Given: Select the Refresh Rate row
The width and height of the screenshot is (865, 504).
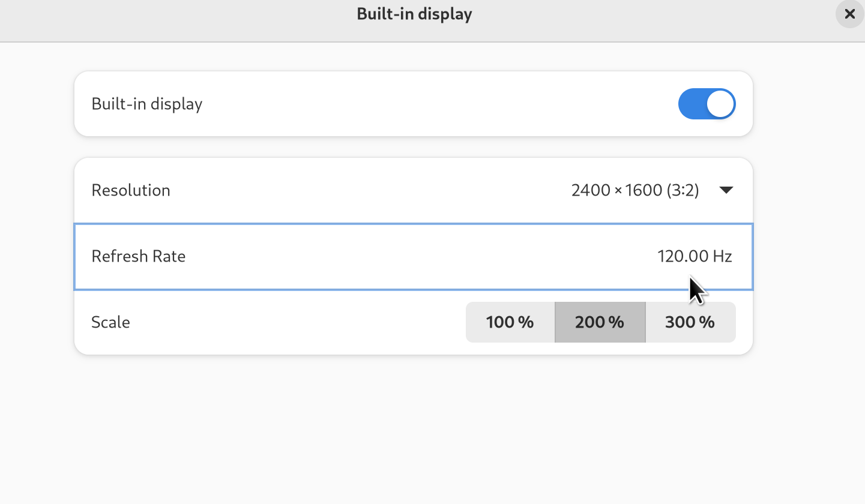Looking at the screenshot, I should coord(414,256).
